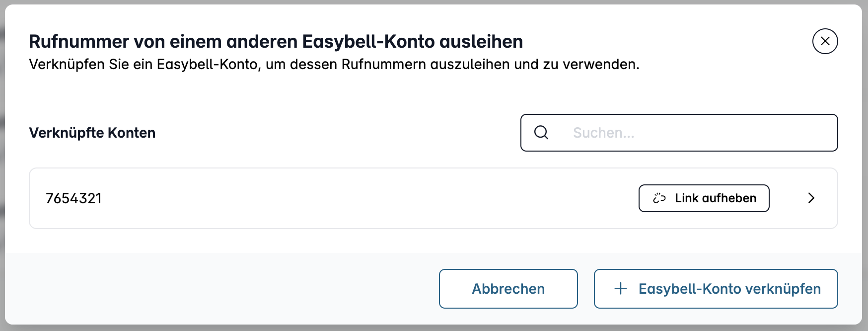Click the dialog title Rufnummer von einem anderen Easybell-Konto ausleihen
This screenshot has width=868, height=331.
tap(276, 41)
